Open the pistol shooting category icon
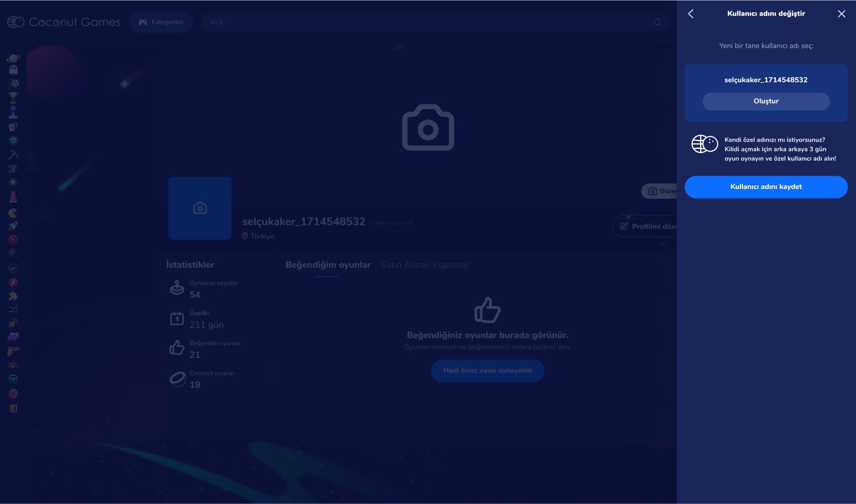 pos(13,351)
